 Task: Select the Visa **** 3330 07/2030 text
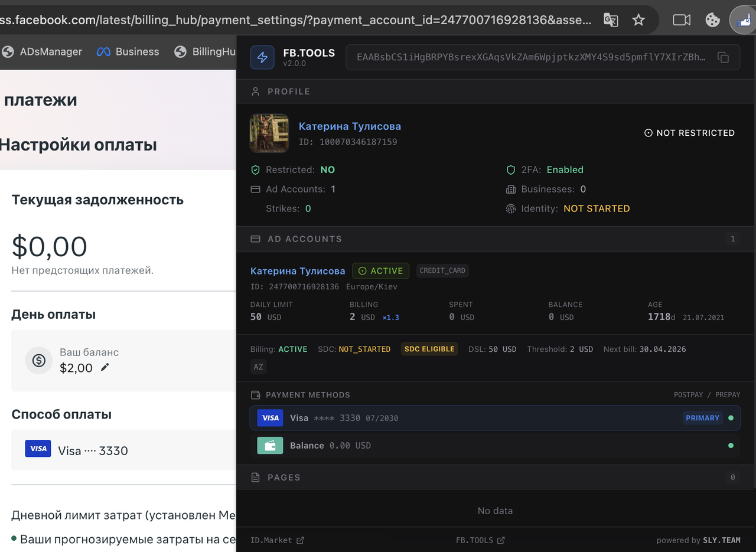(344, 418)
